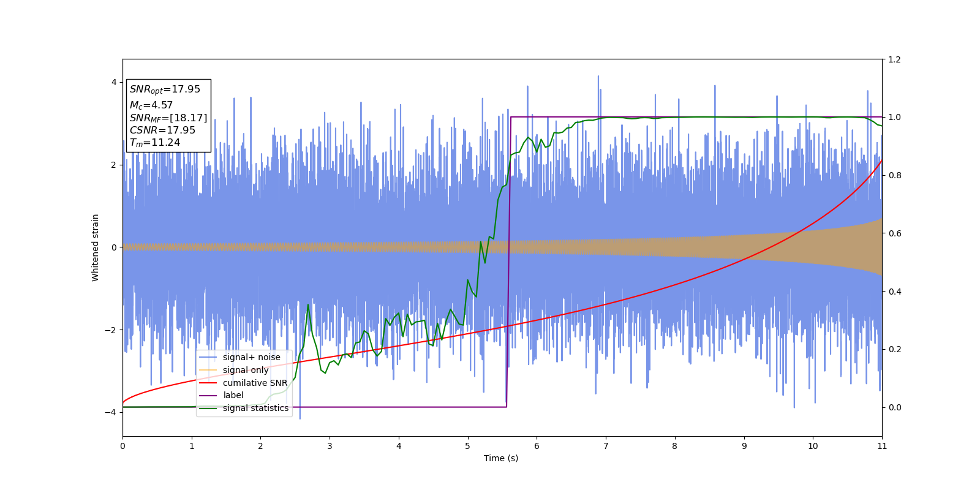This screenshot has height=490, width=980.
Task: Click the right y-axis tick label 0.8
Action: pos(894,175)
